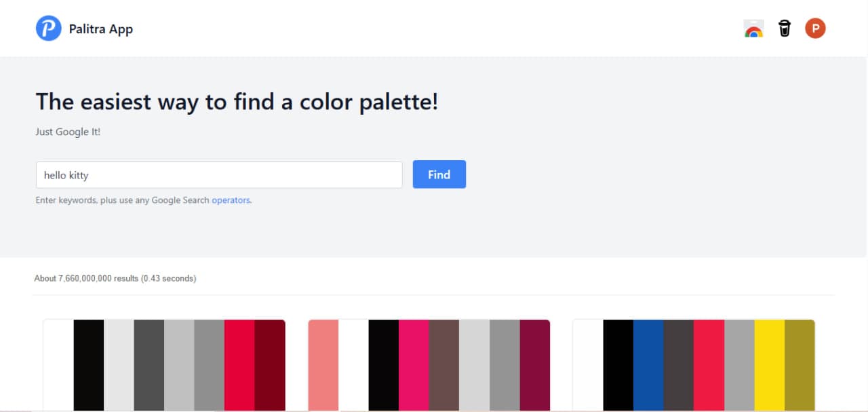The width and height of the screenshot is (868, 412).
Task: Choose the blue swatch in third palette
Action: (x=648, y=365)
